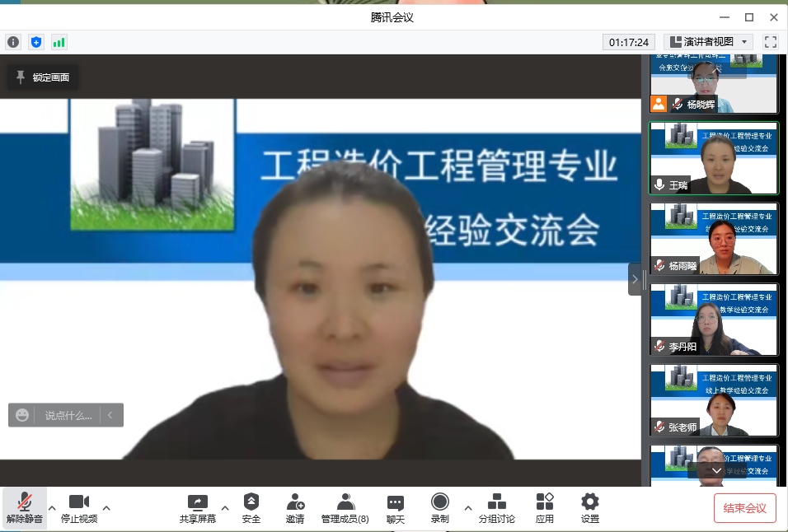
Task: Open 应用 apps panel
Action: click(x=545, y=507)
